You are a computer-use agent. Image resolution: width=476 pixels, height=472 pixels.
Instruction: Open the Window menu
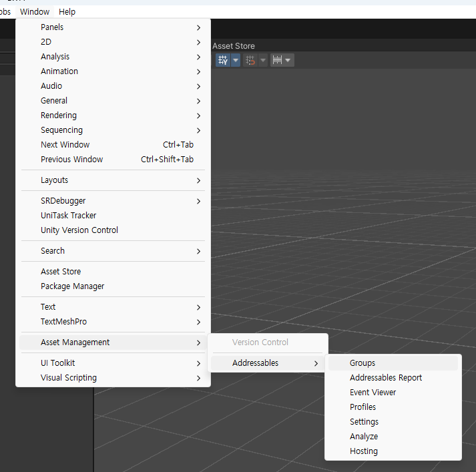(35, 12)
